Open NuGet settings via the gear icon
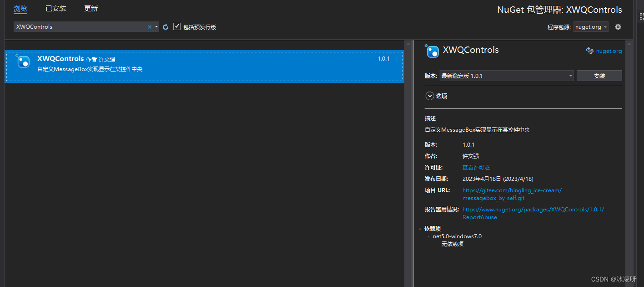 click(x=618, y=26)
